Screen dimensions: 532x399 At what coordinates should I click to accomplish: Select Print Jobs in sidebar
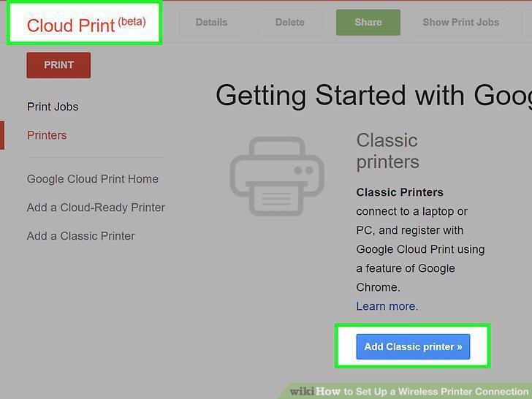coord(53,107)
